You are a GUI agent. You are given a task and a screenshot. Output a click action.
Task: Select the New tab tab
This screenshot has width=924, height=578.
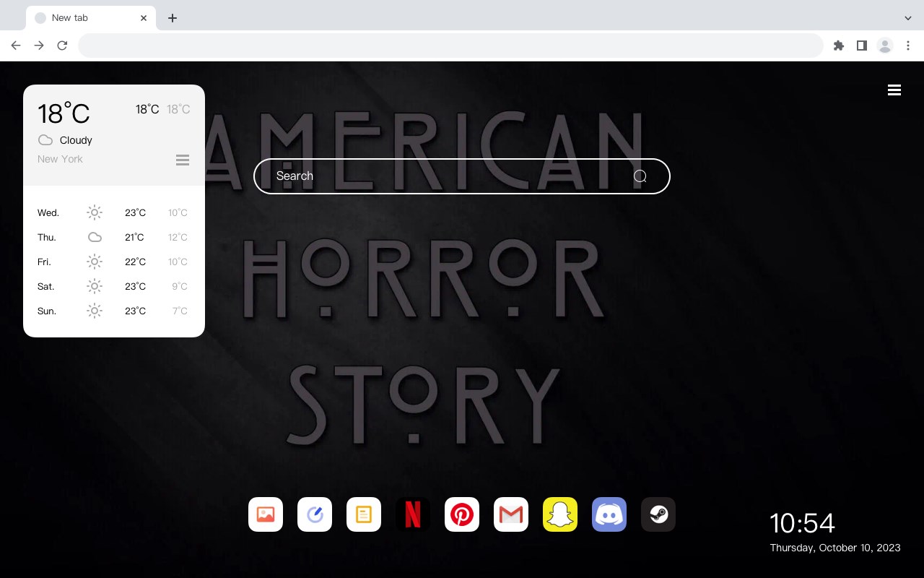pyautogui.click(x=91, y=18)
